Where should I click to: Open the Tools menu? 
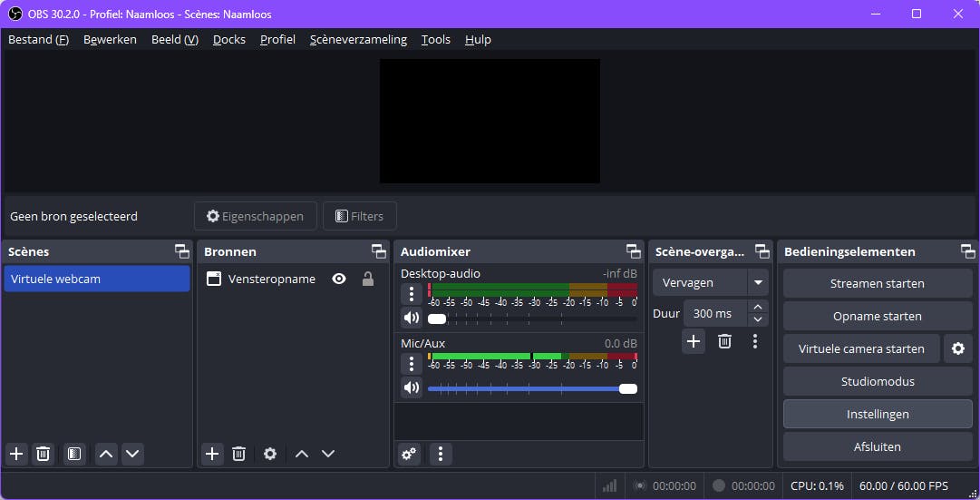436,39
